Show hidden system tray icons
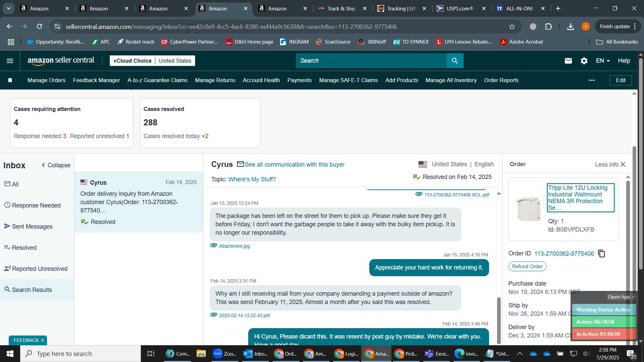The image size is (644, 362). (520, 354)
